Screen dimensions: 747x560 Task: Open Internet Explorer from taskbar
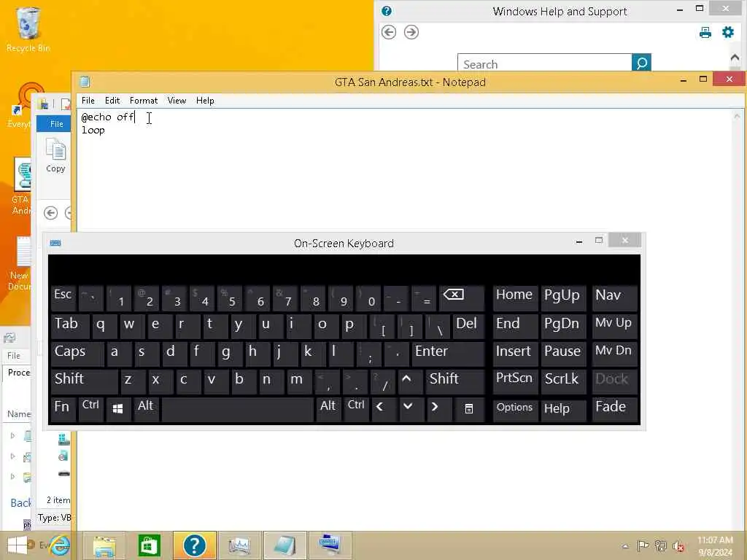click(60, 545)
